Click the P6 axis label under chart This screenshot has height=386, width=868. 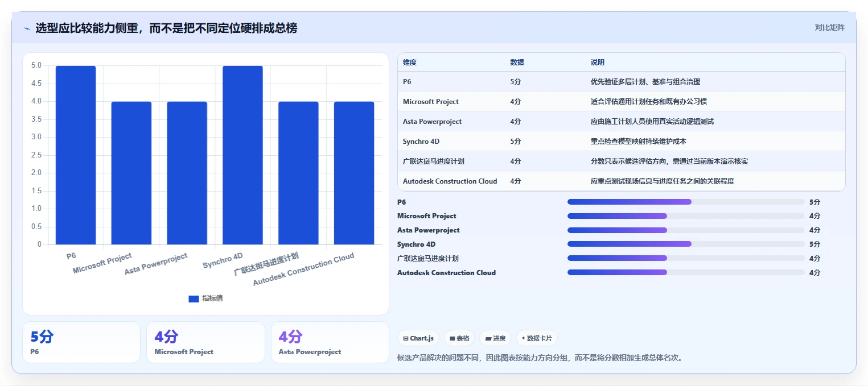(x=71, y=256)
